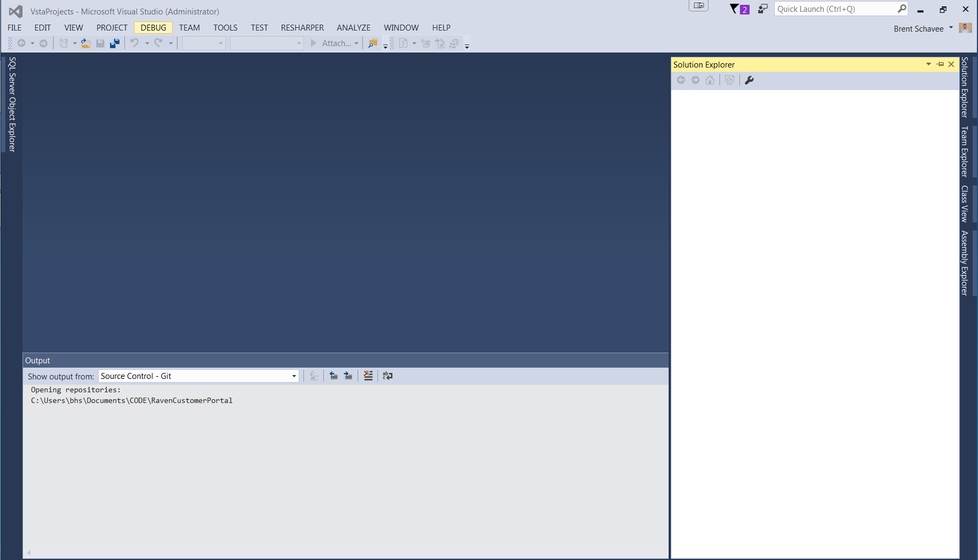
Task: Click the Clear All output icon
Action: (368, 376)
